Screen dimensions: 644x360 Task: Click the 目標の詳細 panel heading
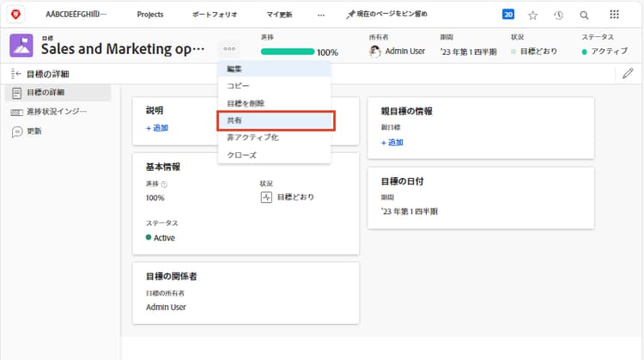pos(47,74)
